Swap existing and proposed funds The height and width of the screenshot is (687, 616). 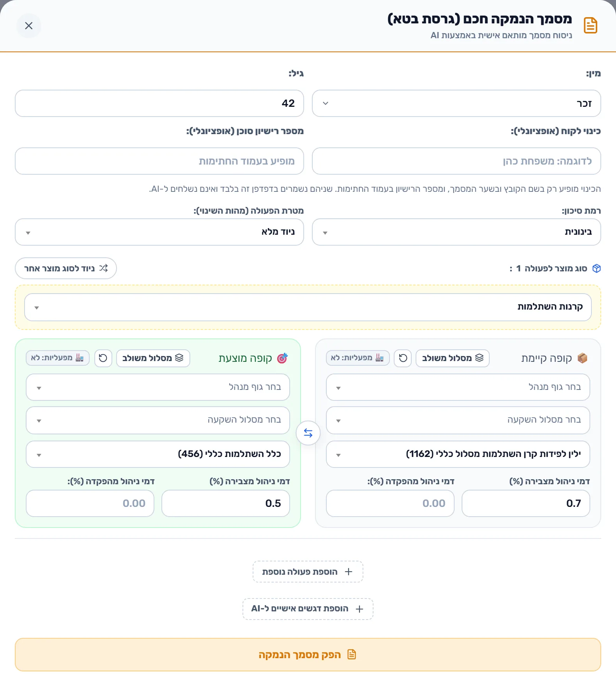(x=308, y=433)
